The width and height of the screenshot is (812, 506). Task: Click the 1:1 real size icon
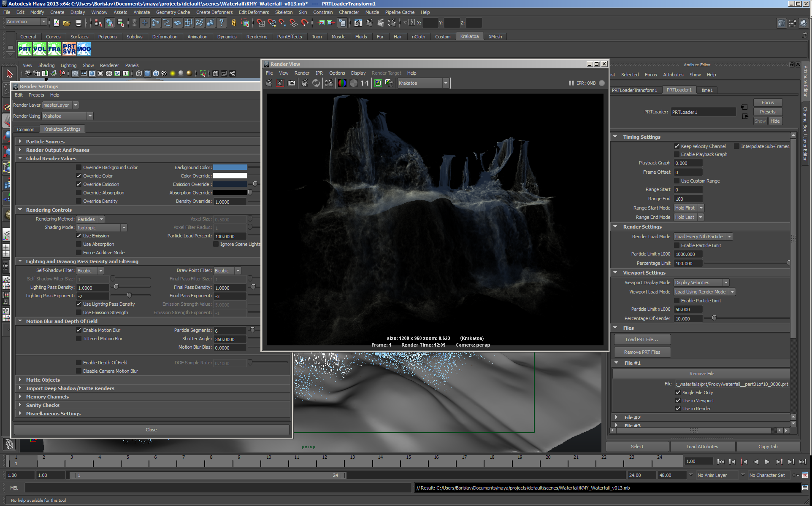pos(365,83)
